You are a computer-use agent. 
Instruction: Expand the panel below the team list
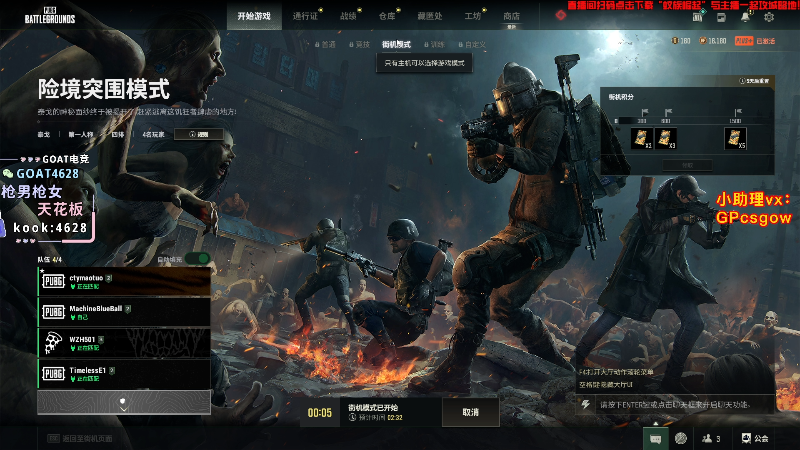[x=124, y=403]
